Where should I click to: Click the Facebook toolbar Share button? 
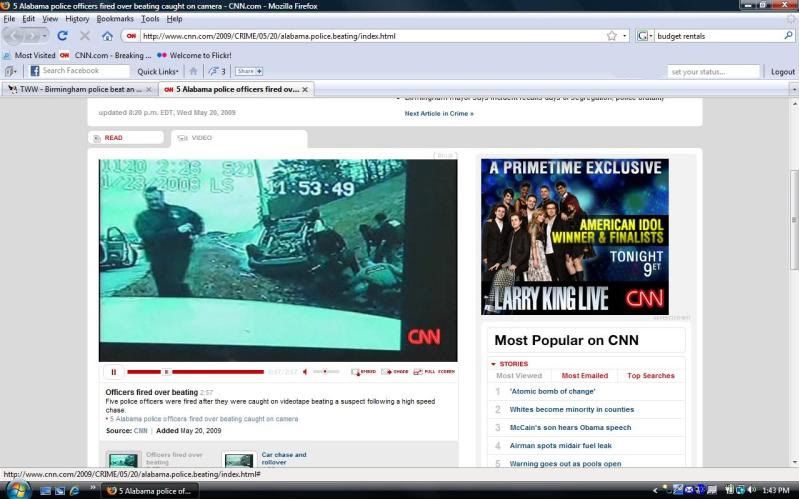click(249, 71)
